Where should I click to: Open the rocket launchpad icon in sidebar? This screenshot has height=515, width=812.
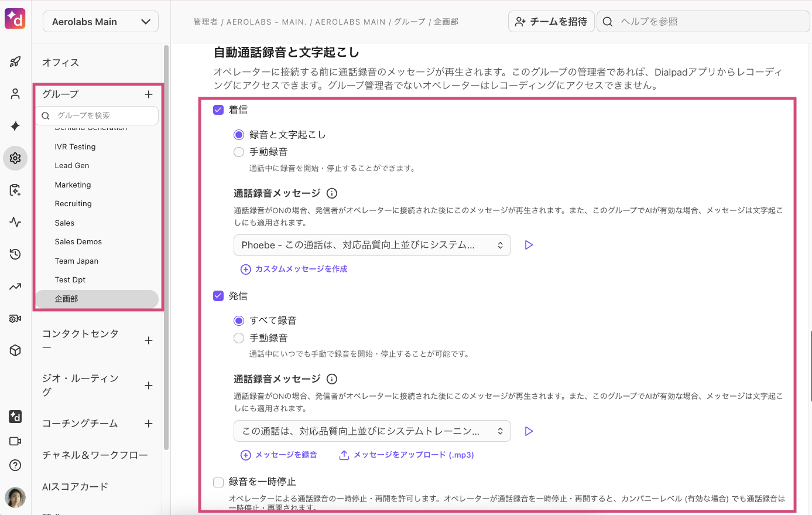click(x=15, y=61)
